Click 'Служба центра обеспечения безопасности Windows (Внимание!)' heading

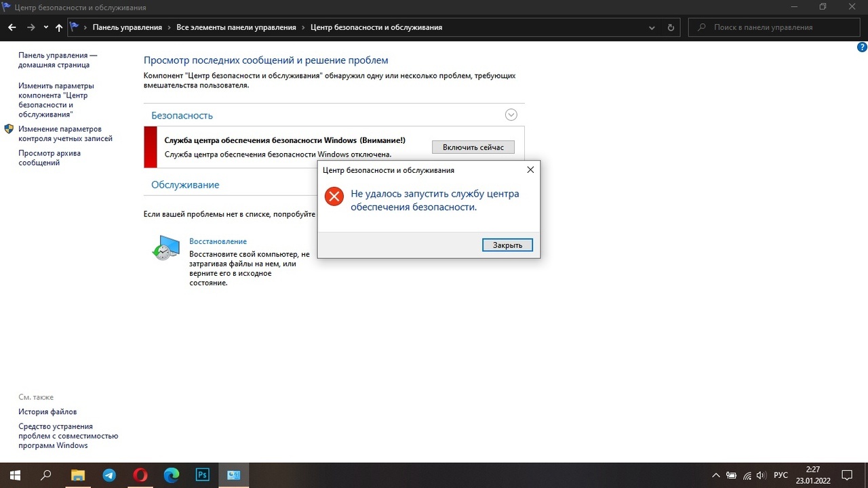click(x=285, y=140)
